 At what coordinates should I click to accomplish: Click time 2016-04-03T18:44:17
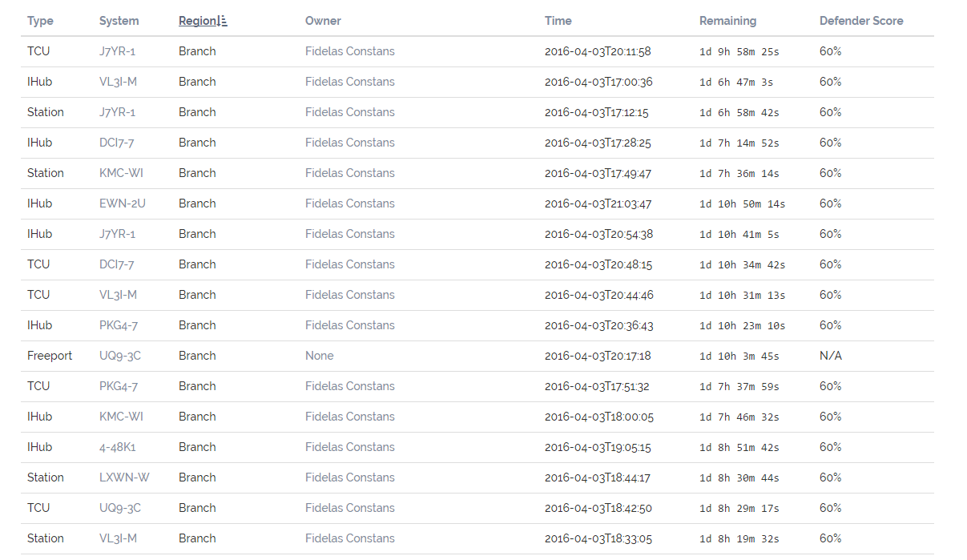pyautogui.click(x=596, y=477)
